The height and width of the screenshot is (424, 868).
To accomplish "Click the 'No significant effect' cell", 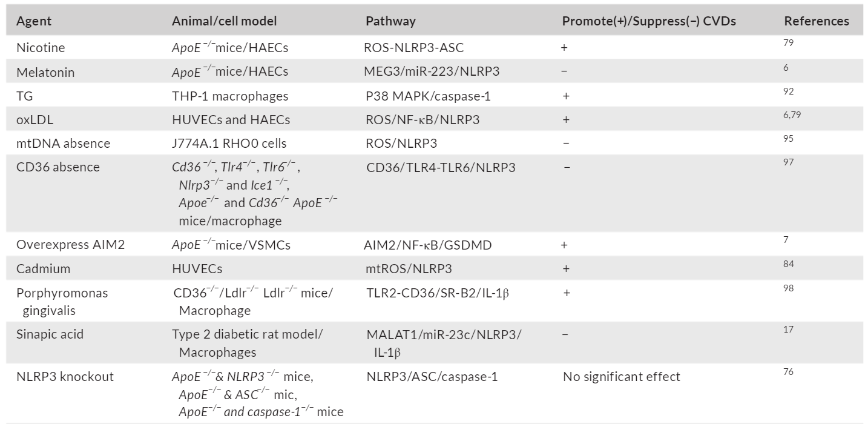I will pyautogui.click(x=621, y=376).
